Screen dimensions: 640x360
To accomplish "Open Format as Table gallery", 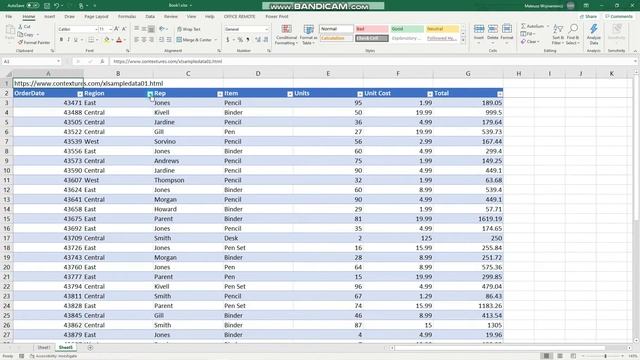I will [309, 34].
